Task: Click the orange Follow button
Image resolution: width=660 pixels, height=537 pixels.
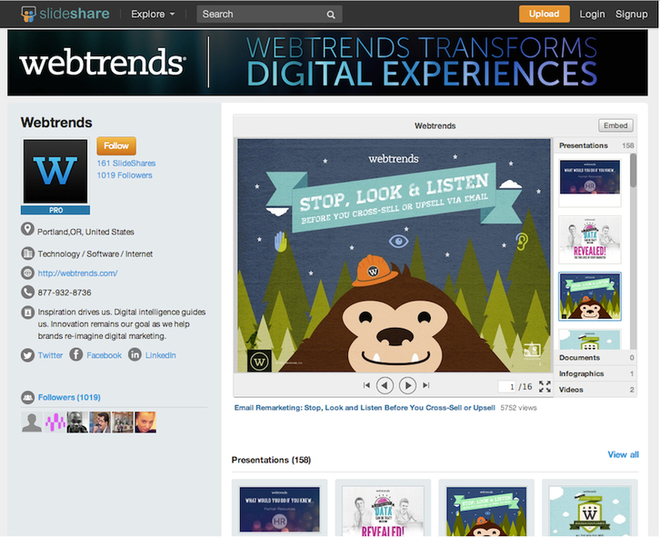Action: point(116,146)
